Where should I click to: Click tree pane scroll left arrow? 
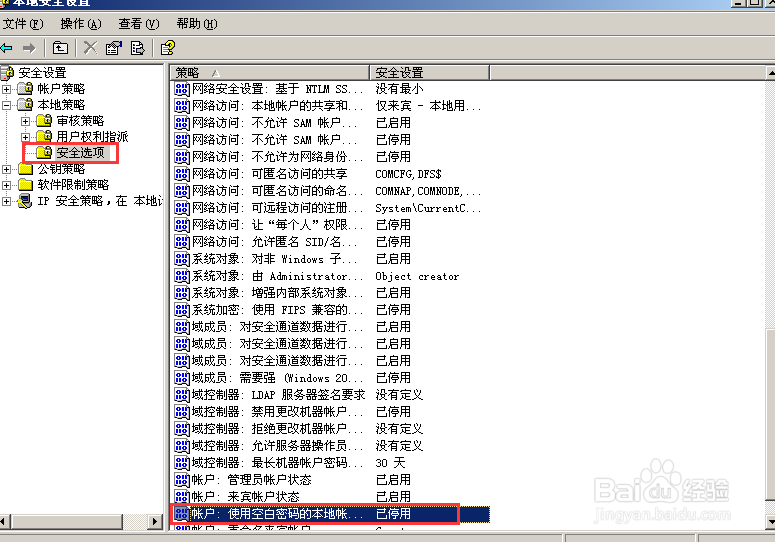[x=4, y=521]
